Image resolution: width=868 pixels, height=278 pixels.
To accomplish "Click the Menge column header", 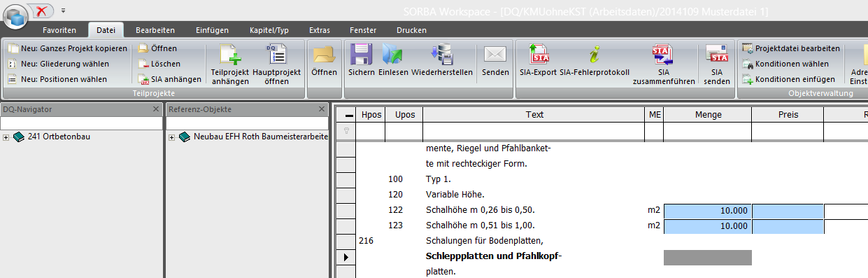I will [708, 115].
